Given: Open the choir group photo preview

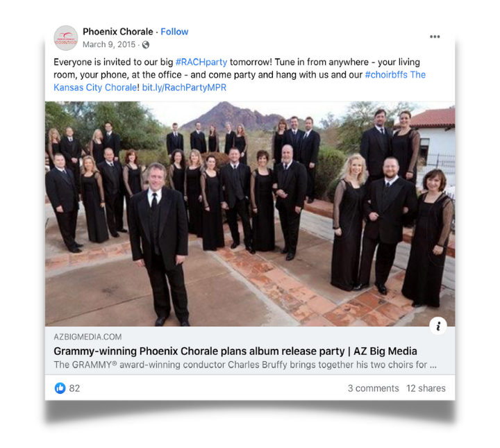Looking at the screenshot, I should pyautogui.click(x=250, y=214).
